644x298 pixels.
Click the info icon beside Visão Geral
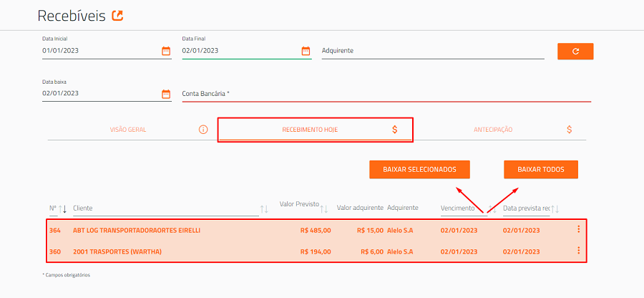203,130
